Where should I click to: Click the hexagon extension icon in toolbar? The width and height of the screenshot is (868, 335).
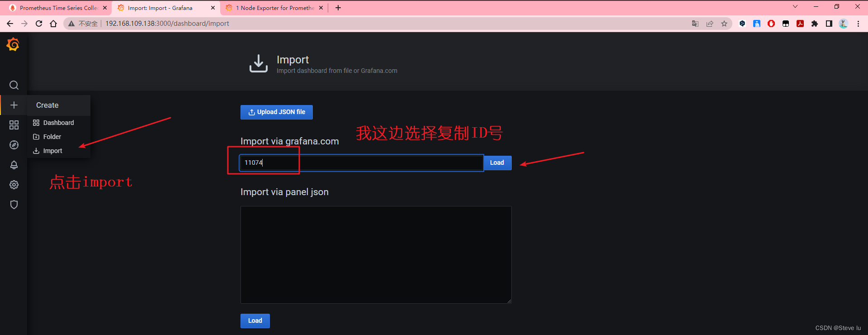(742, 24)
